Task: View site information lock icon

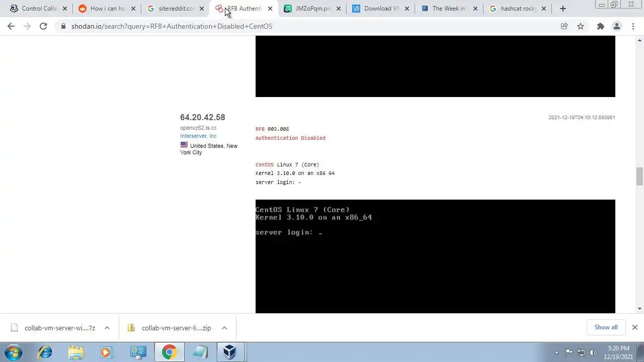Action: tap(63, 26)
